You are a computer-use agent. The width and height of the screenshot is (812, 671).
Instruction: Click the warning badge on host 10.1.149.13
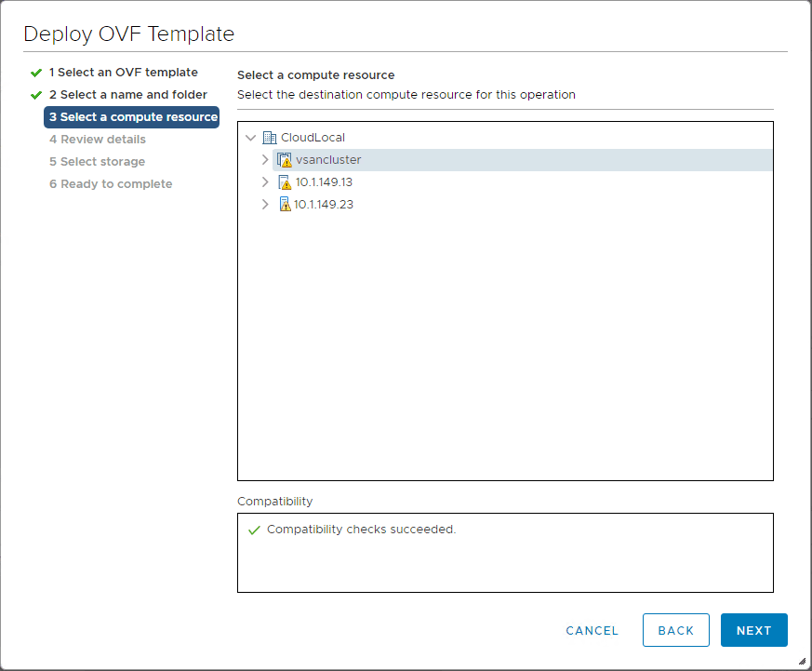(x=287, y=183)
